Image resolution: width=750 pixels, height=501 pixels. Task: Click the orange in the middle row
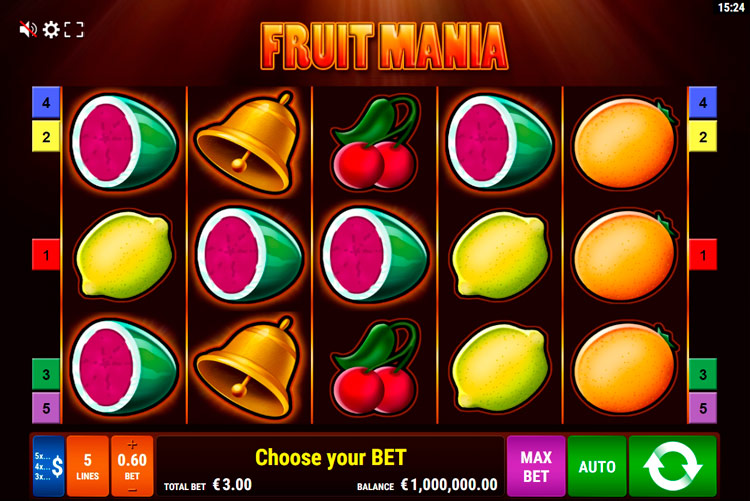tap(625, 256)
